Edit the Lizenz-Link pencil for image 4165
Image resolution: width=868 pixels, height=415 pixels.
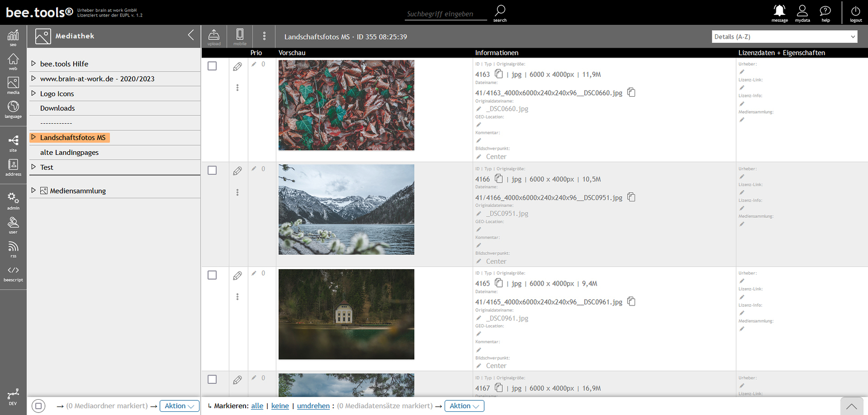pyautogui.click(x=742, y=297)
